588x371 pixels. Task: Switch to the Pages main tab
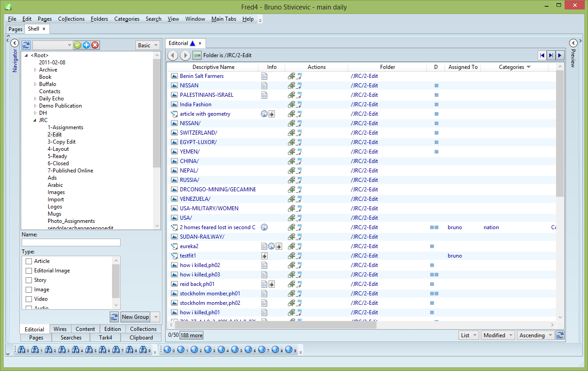coord(15,29)
